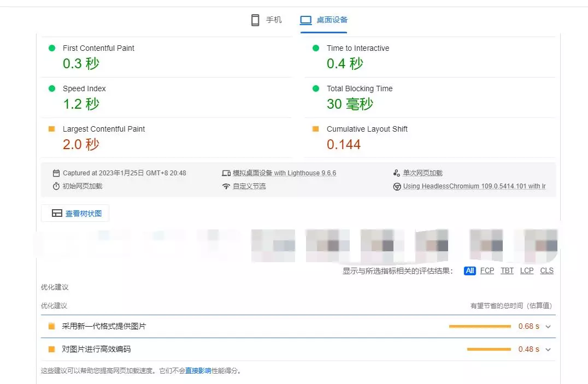588x384 pixels.
Task: Click the desktop device laptop icon
Action: (305, 20)
